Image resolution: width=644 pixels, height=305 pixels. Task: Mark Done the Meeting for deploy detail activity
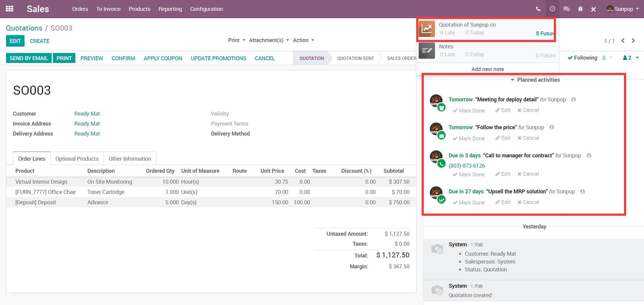tap(469, 111)
